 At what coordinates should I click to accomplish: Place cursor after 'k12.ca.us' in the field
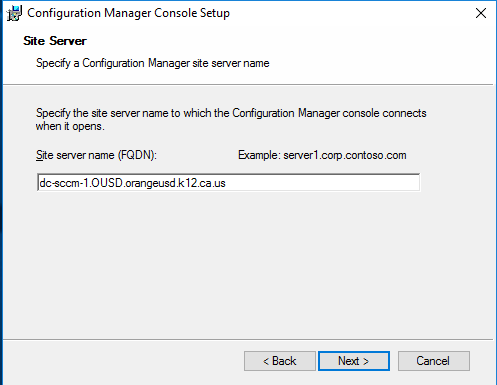click(x=226, y=183)
